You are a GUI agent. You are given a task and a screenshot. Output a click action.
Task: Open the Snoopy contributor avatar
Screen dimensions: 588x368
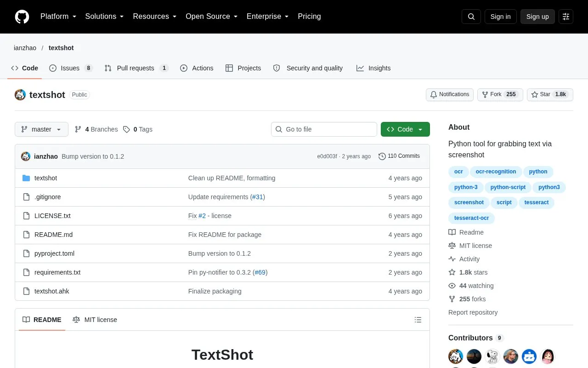[x=492, y=356]
